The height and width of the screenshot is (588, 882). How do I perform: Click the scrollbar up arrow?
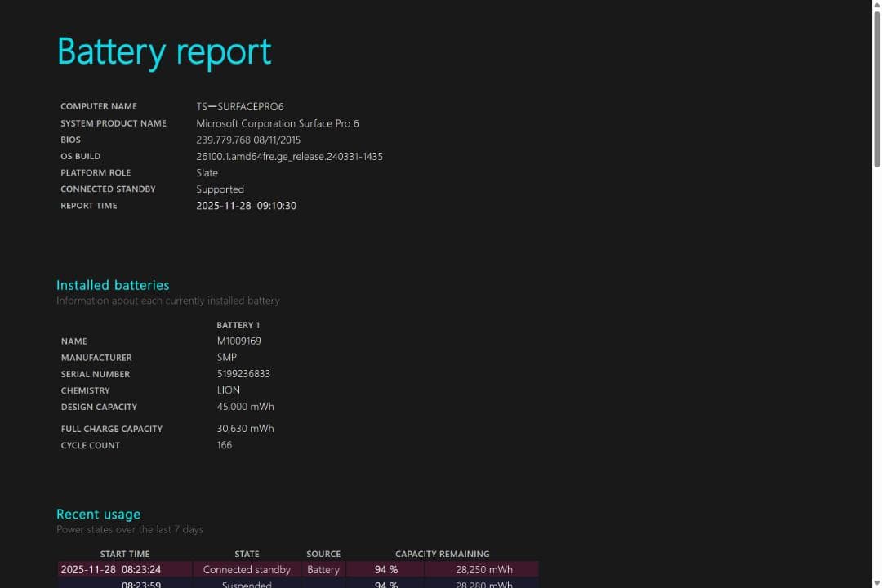pos(876,6)
